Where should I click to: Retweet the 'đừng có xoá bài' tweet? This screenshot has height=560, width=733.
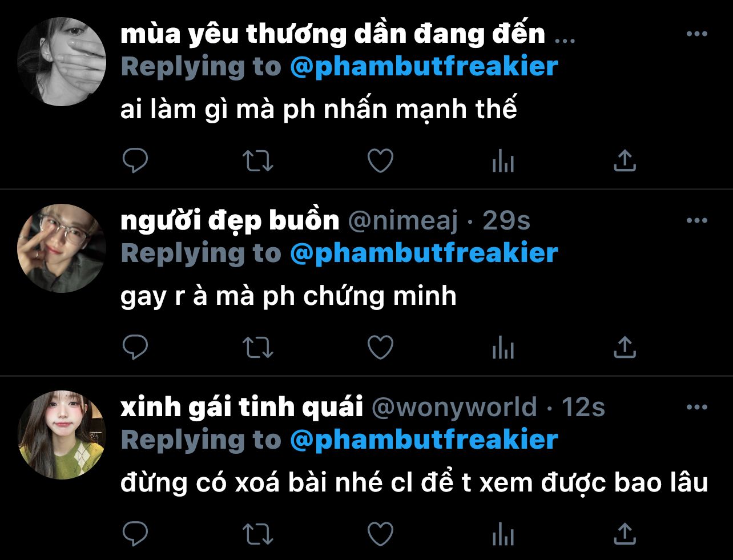point(257,534)
